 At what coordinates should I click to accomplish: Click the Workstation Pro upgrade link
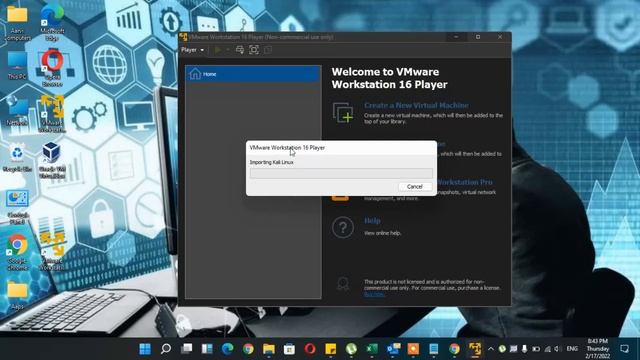[464, 182]
